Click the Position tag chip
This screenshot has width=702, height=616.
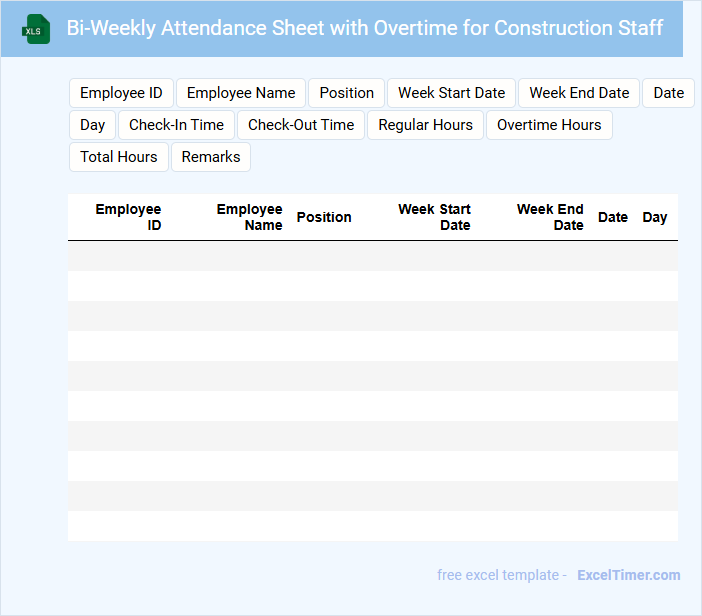[x=346, y=93]
